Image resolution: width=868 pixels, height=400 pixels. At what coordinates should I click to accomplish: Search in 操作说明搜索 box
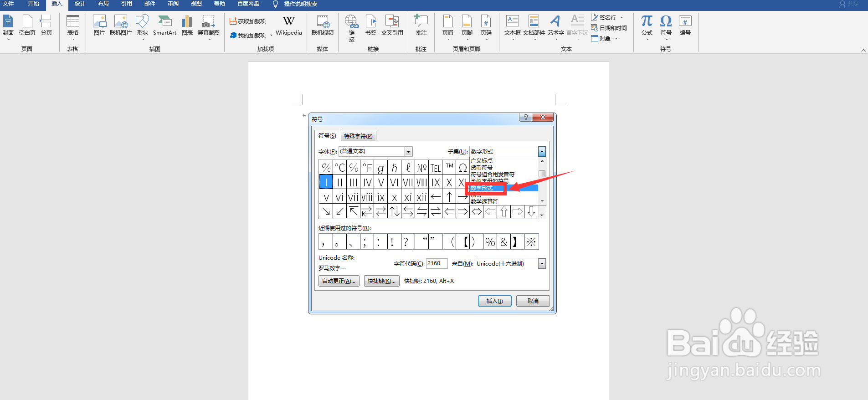click(301, 4)
